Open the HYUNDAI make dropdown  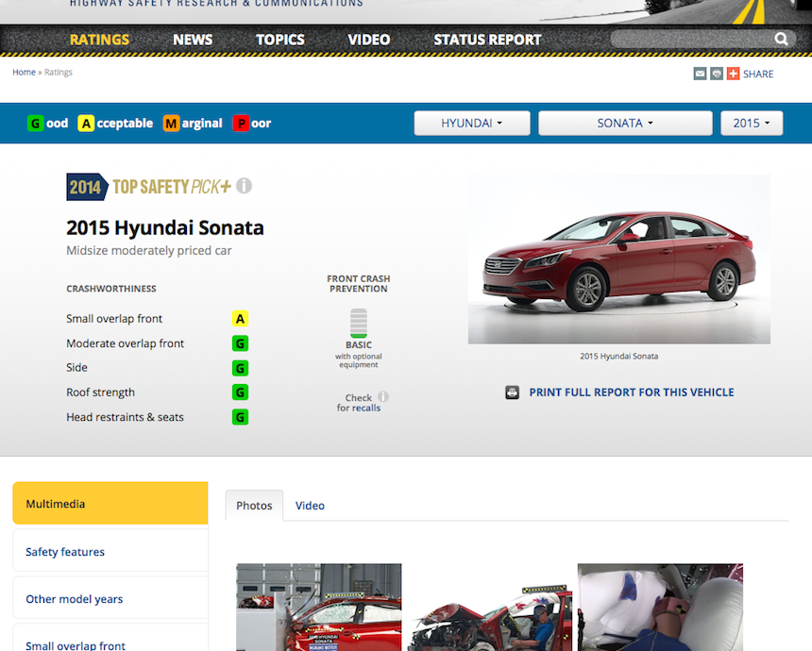click(472, 124)
